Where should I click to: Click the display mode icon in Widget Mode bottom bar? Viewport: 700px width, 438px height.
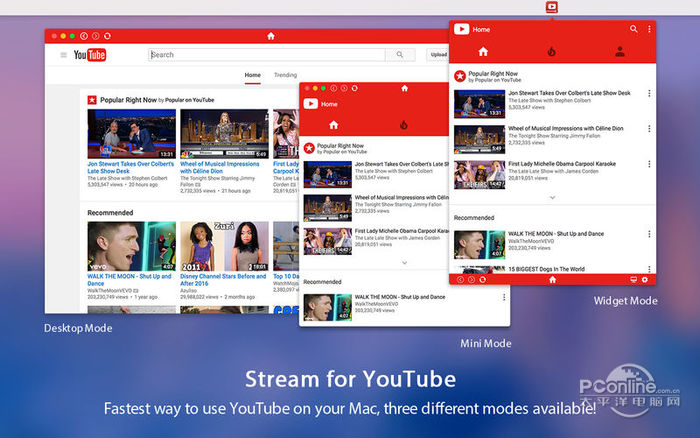coord(633,279)
